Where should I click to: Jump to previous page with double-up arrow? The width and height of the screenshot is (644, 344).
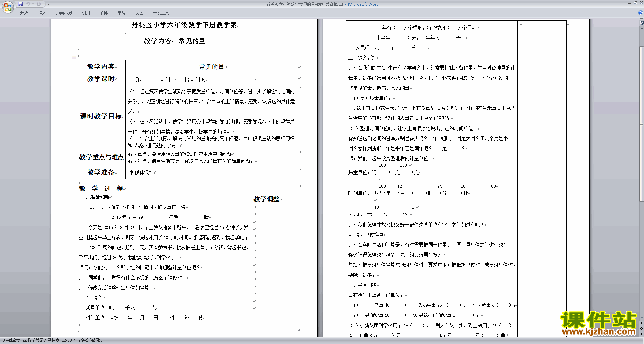click(x=642, y=323)
